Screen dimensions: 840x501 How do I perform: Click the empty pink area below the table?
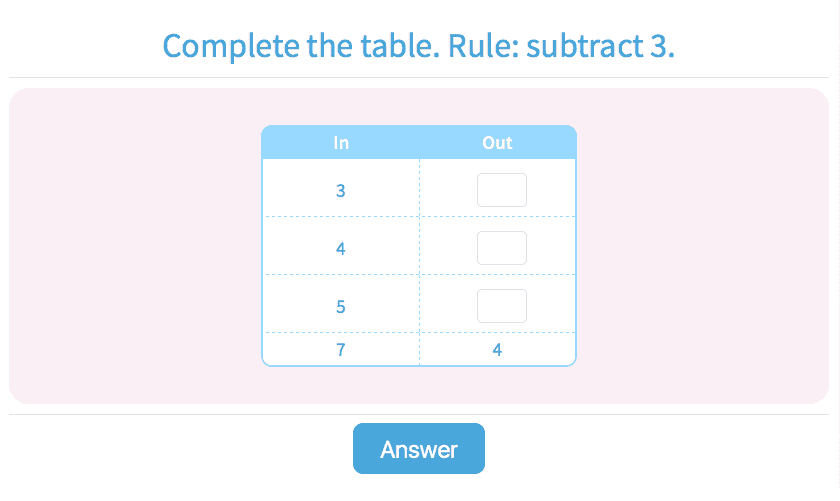[x=419, y=385]
